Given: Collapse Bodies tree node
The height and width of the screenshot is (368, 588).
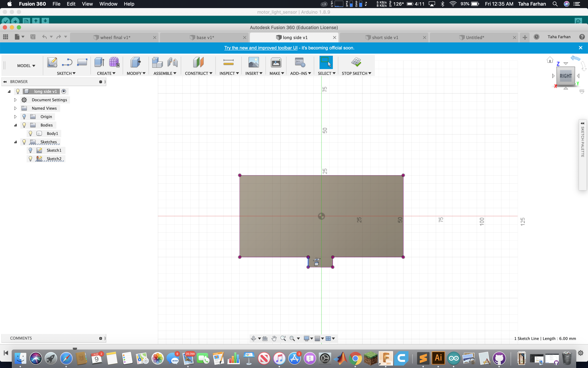Looking at the screenshot, I should [15, 125].
